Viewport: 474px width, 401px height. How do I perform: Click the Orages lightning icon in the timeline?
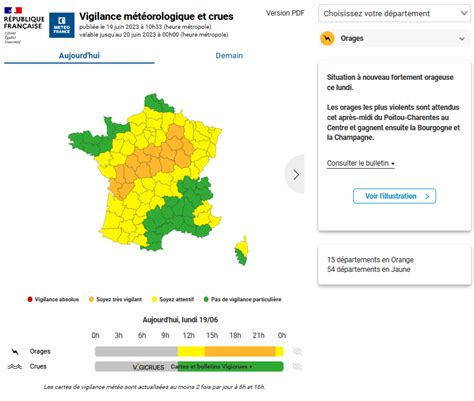pos(15,351)
